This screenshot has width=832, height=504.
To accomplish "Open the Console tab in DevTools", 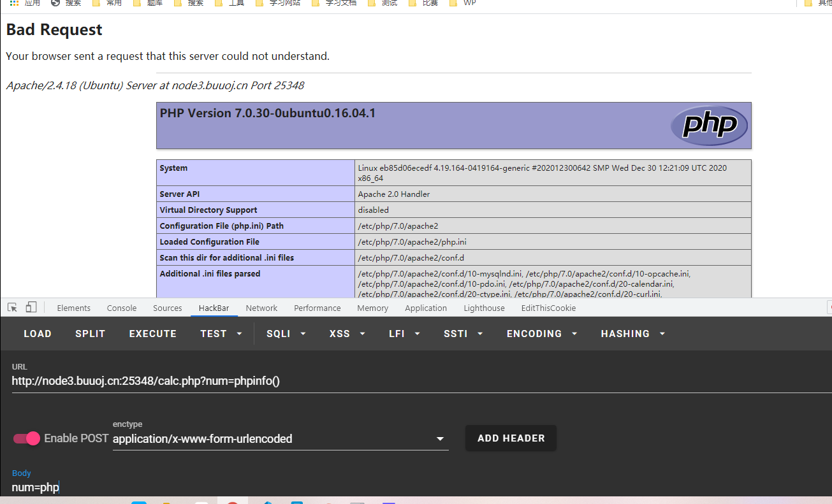I will pyautogui.click(x=122, y=308).
